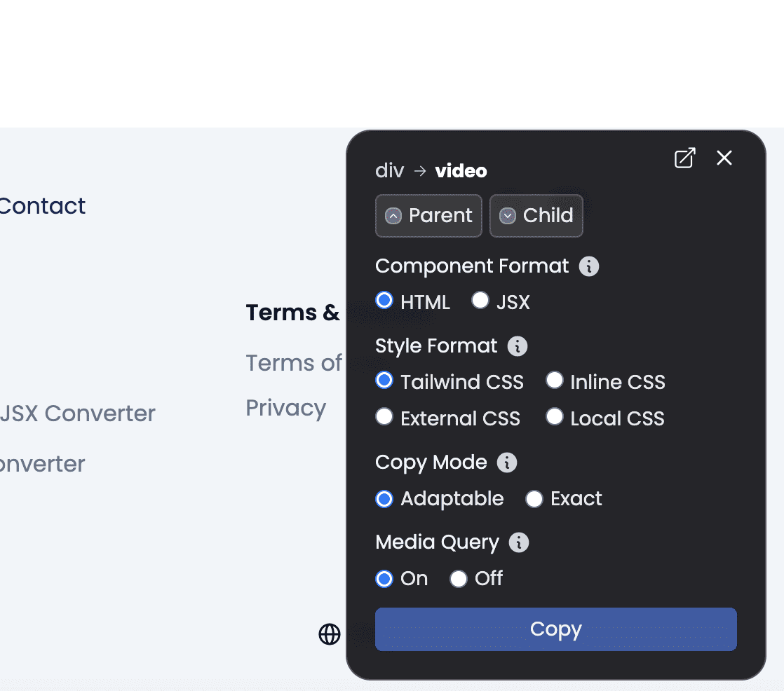This screenshot has height=691, width=784.
Task: Close the video inspector panel
Action: 724,158
